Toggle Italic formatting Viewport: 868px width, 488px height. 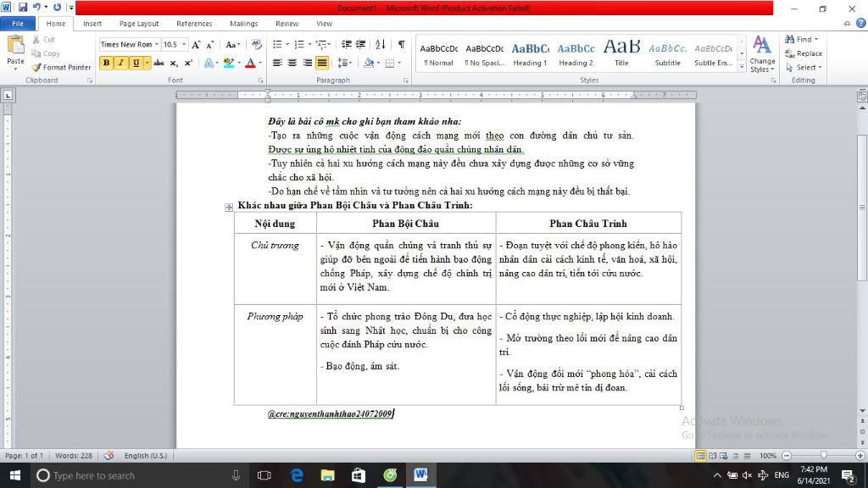pyautogui.click(x=120, y=63)
